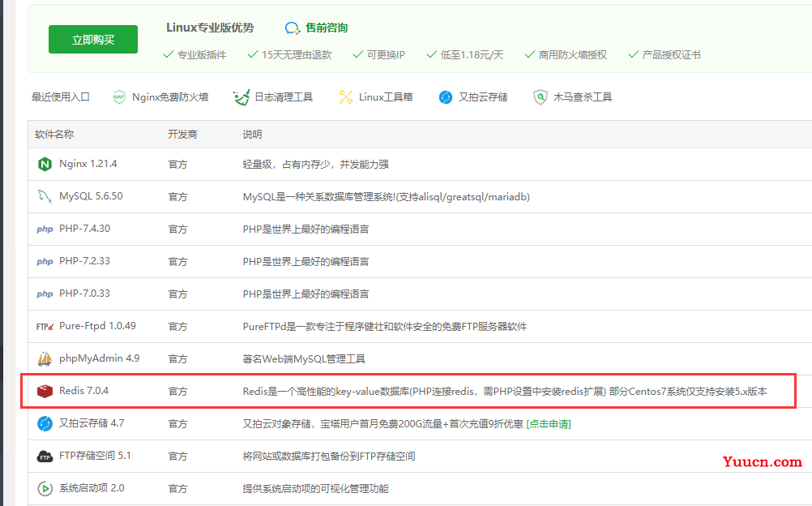Open the 又拍云存储 shortcut in recent entries
The image size is (812, 506).
coord(483,97)
